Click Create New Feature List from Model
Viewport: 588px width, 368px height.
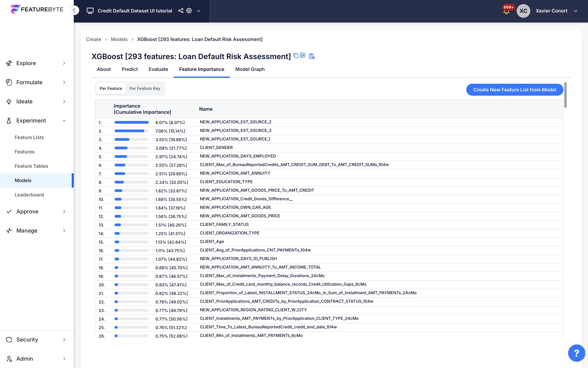(x=514, y=90)
